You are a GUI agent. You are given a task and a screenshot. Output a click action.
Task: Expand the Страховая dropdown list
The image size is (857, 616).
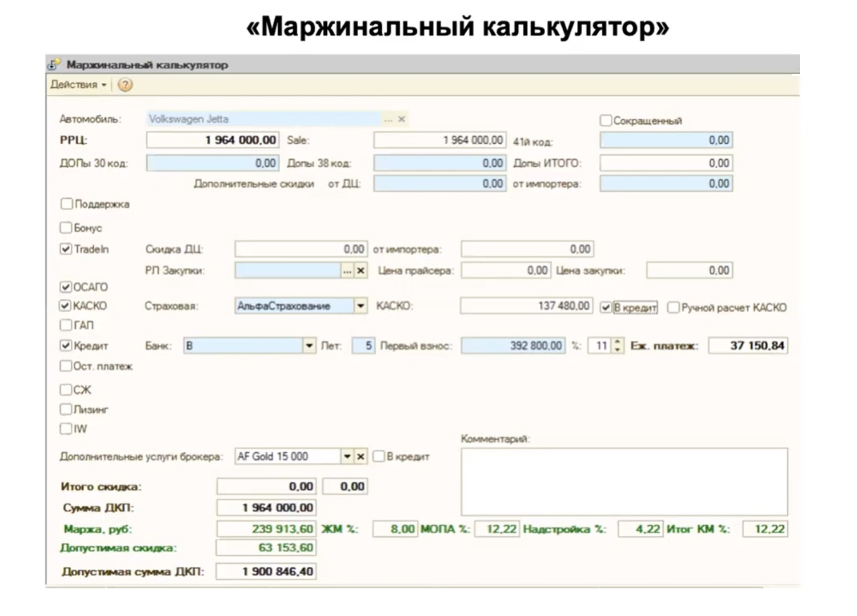coord(361,306)
